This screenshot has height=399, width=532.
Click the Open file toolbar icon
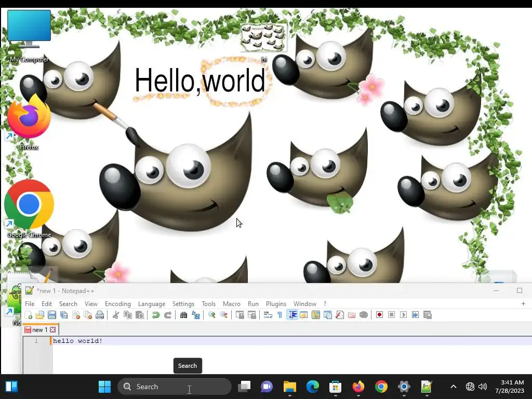point(40,315)
